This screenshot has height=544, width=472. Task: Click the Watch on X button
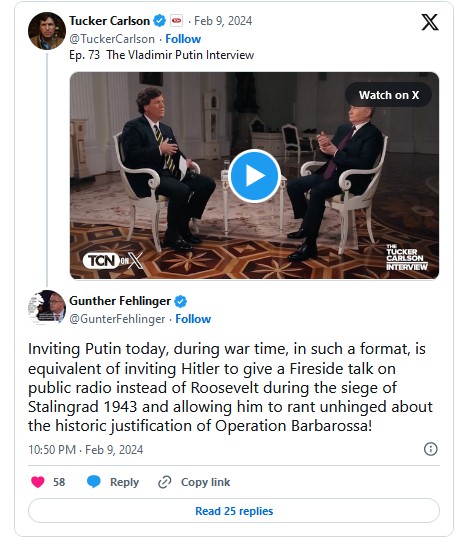[389, 95]
